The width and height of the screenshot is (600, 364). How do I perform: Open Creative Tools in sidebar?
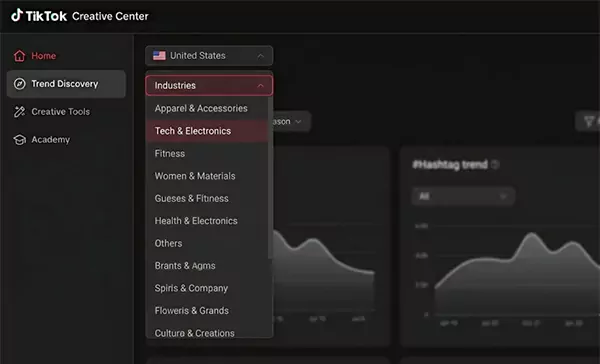pyautogui.click(x=66, y=112)
